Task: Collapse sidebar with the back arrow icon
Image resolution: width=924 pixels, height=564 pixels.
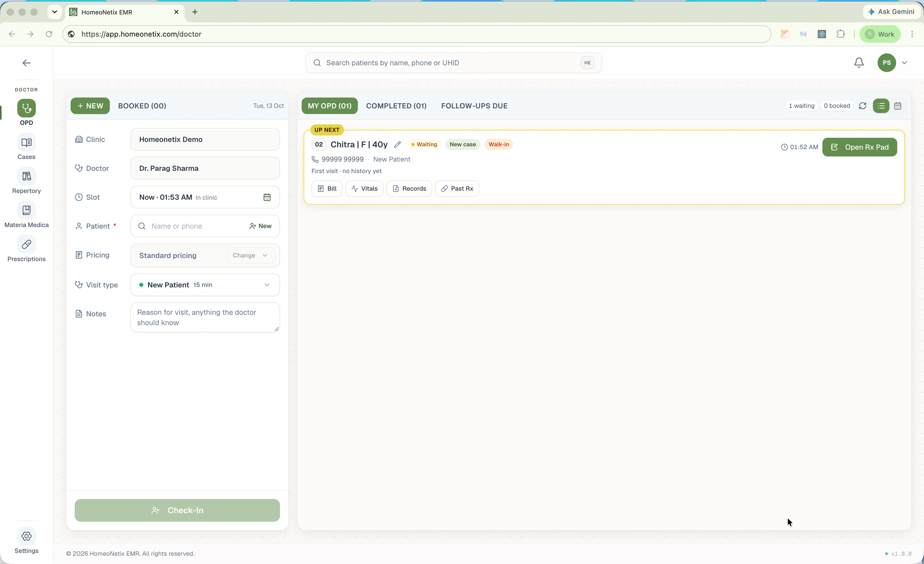Action: pos(26,63)
